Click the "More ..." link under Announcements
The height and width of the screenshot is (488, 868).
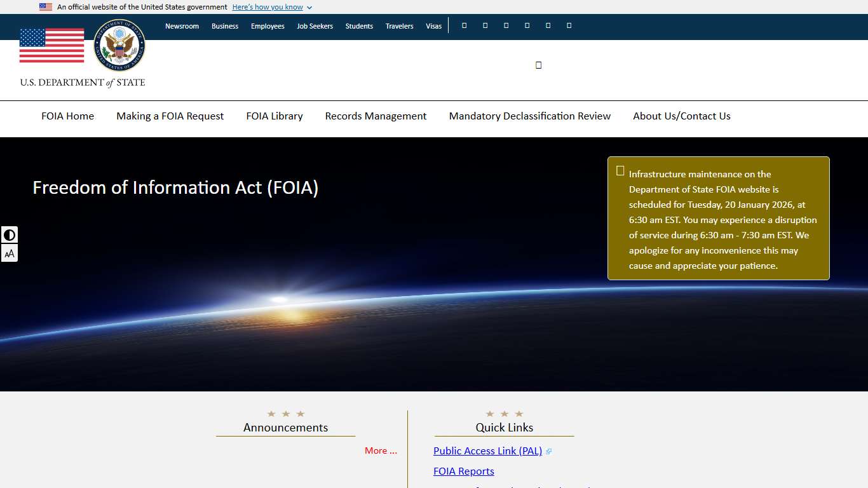click(381, 450)
